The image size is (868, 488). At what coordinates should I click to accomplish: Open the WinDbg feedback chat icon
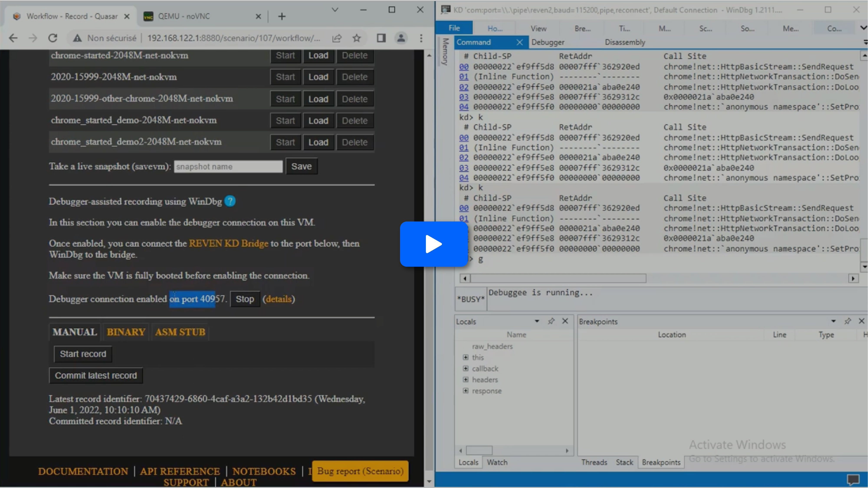(x=853, y=479)
